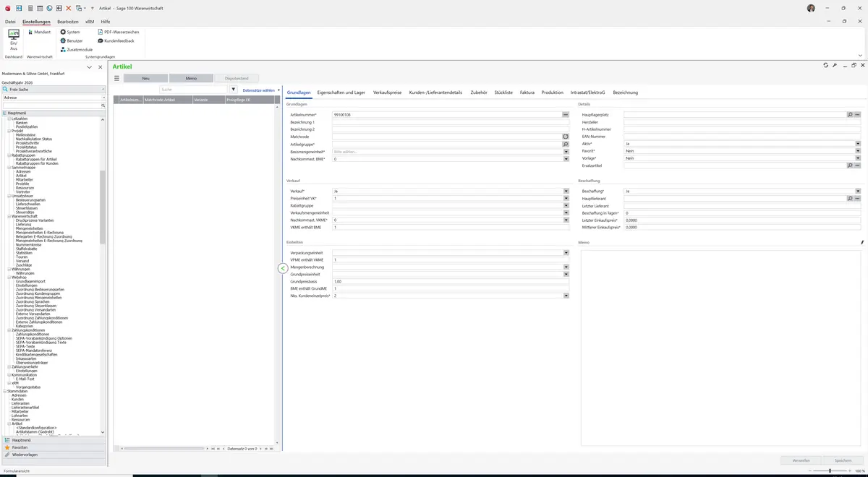Open the Bearbeiten menu

point(68,22)
